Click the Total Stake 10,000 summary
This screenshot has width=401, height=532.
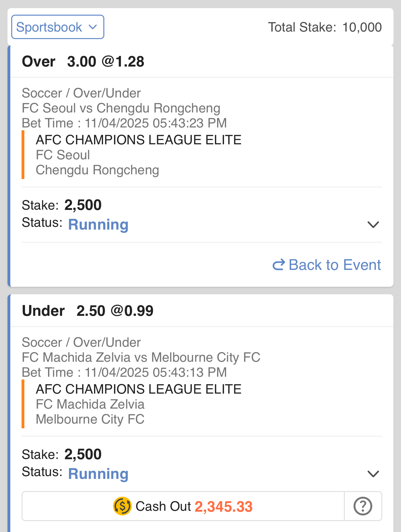point(325,27)
